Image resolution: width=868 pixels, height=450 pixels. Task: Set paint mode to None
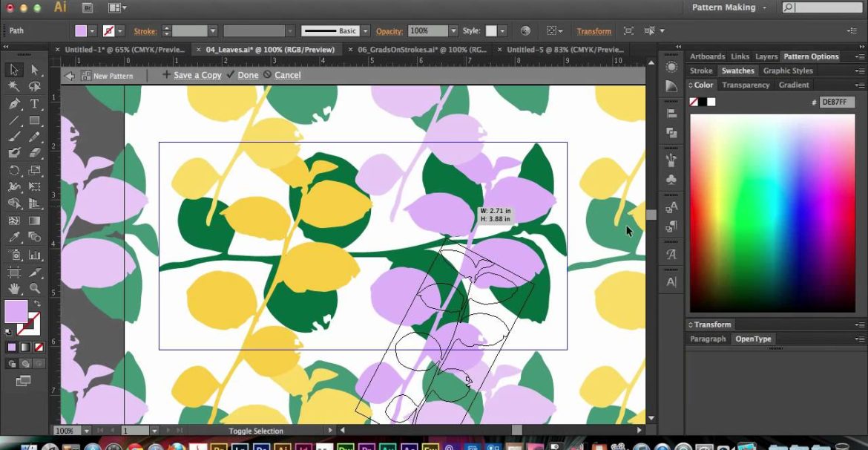[x=39, y=348]
